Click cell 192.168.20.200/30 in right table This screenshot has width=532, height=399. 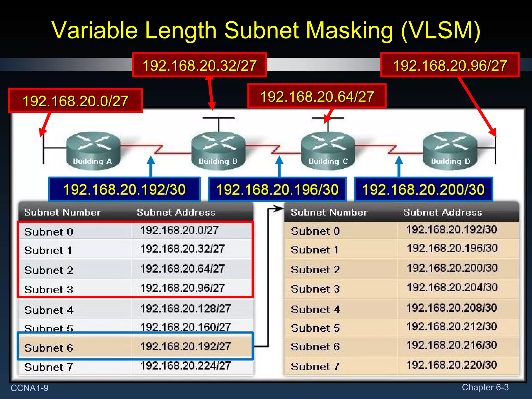452,268
